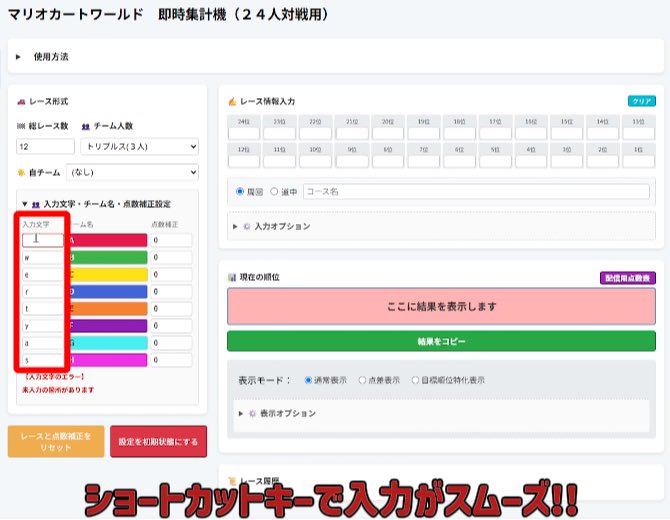Select the 道中 radio button

274,191
